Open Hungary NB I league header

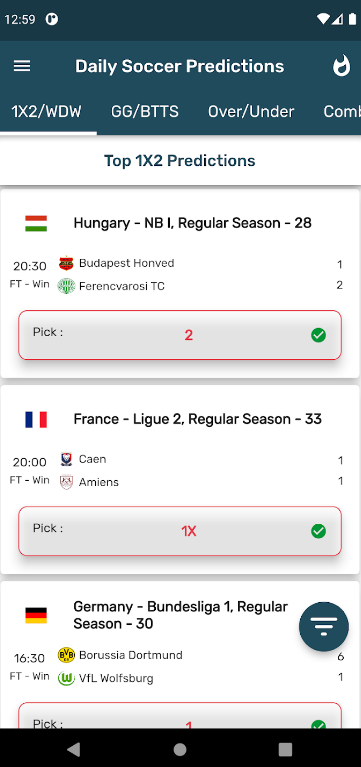coord(193,223)
